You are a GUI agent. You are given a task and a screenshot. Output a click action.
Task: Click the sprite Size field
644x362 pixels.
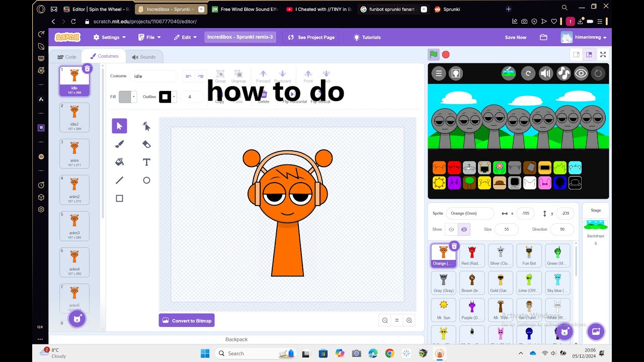[507, 229]
